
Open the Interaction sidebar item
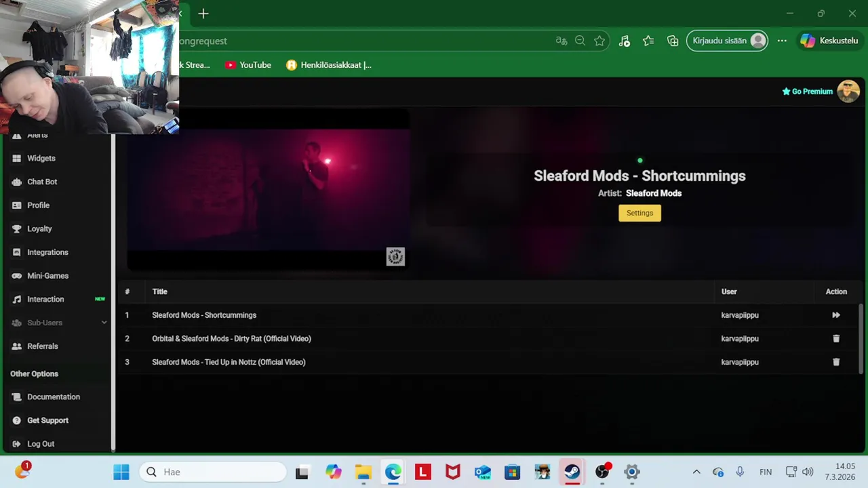coord(45,299)
